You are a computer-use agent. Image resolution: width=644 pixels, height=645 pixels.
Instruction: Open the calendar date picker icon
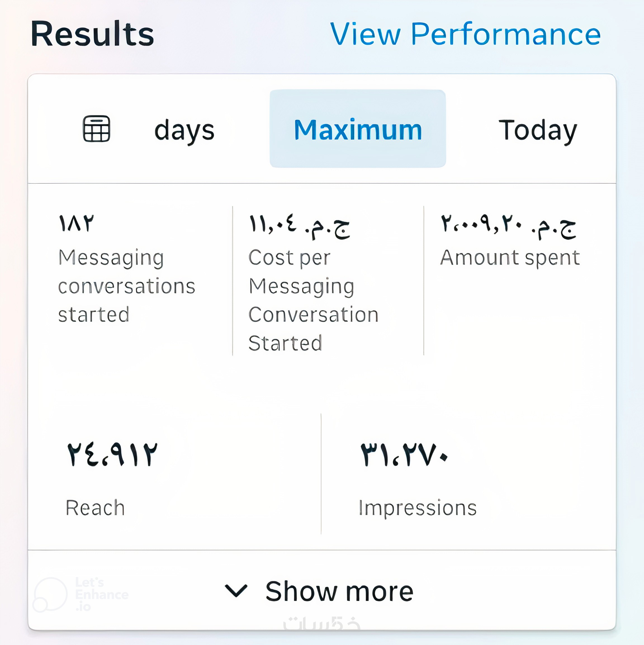click(96, 129)
